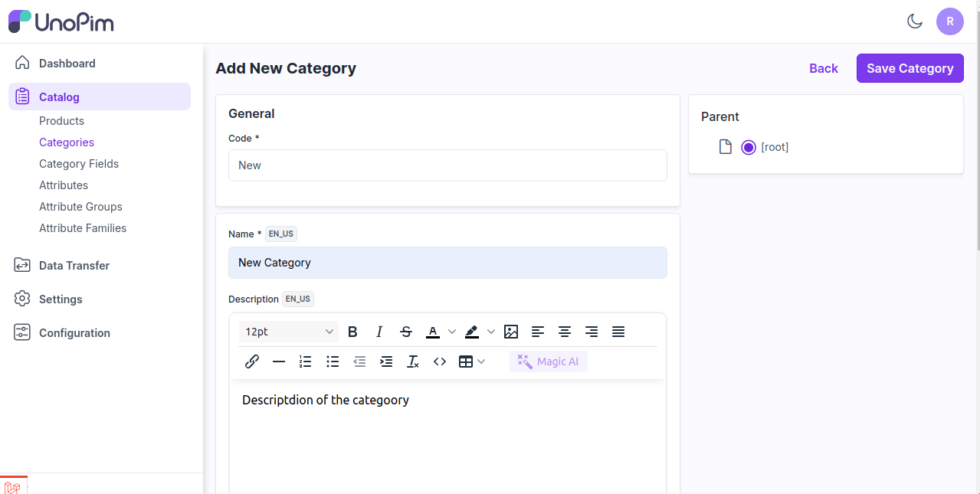Viewport: 980px width, 494px height.
Task: Go to Attribute Families menu item
Action: 83,228
